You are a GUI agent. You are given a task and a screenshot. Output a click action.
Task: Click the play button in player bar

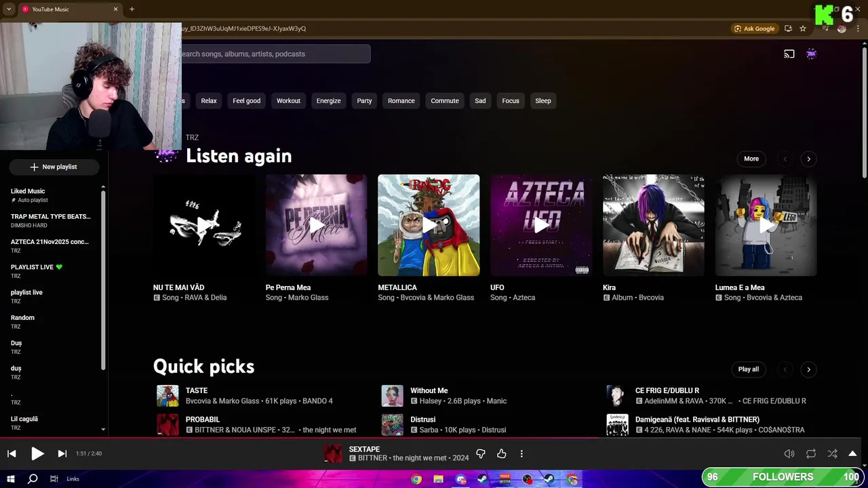coord(37,453)
